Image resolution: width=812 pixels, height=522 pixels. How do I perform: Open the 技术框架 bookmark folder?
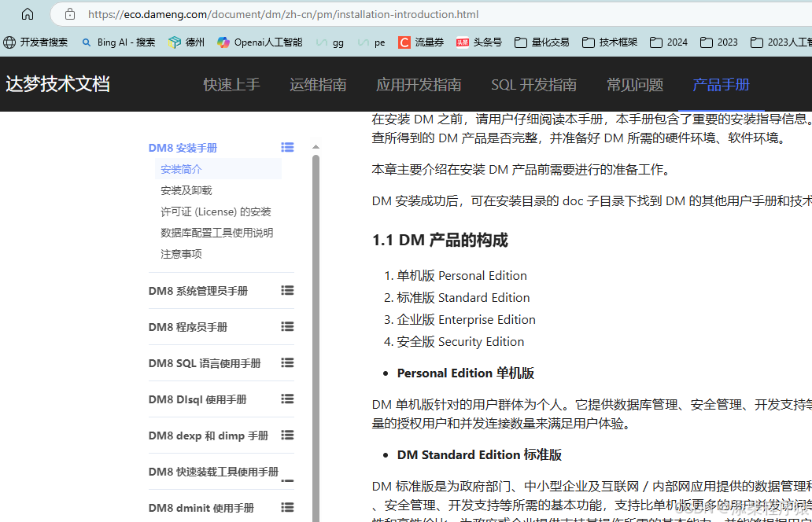[610, 42]
